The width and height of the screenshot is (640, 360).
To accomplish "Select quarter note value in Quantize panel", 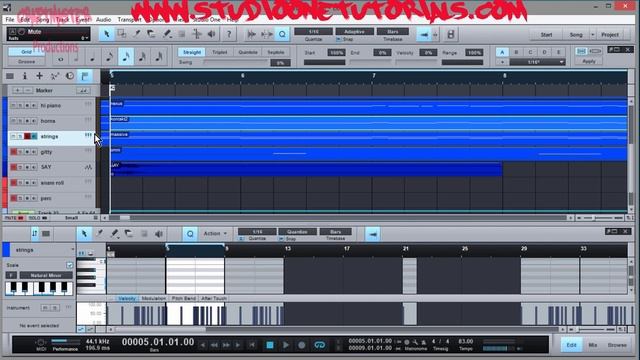I will point(93,57).
